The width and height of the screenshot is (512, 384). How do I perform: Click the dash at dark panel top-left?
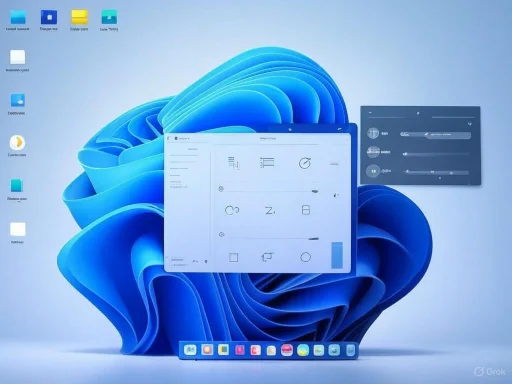[370, 113]
